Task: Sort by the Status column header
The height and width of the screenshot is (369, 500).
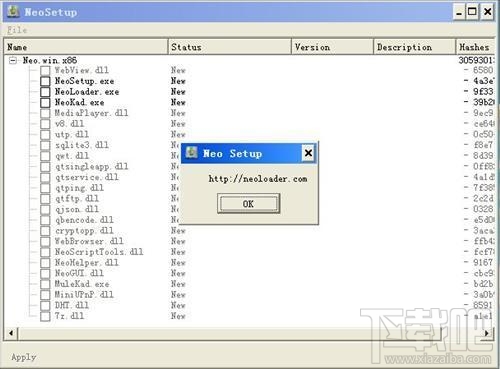Action: click(230, 47)
